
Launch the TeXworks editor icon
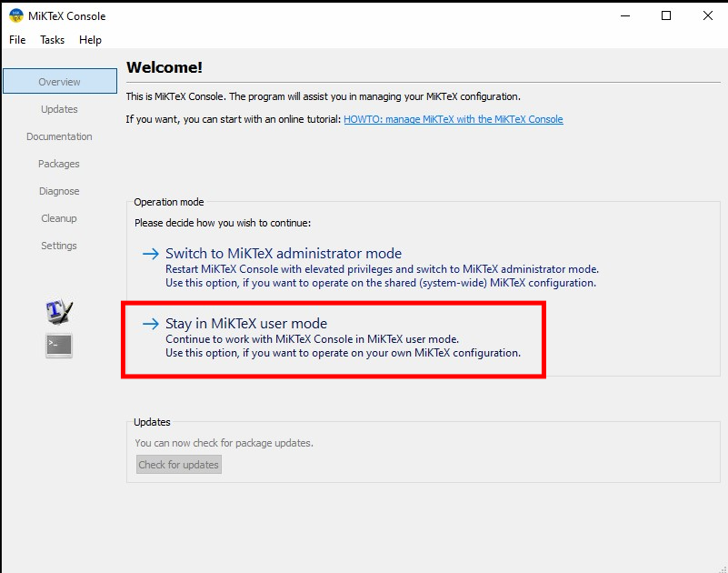(59, 312)
